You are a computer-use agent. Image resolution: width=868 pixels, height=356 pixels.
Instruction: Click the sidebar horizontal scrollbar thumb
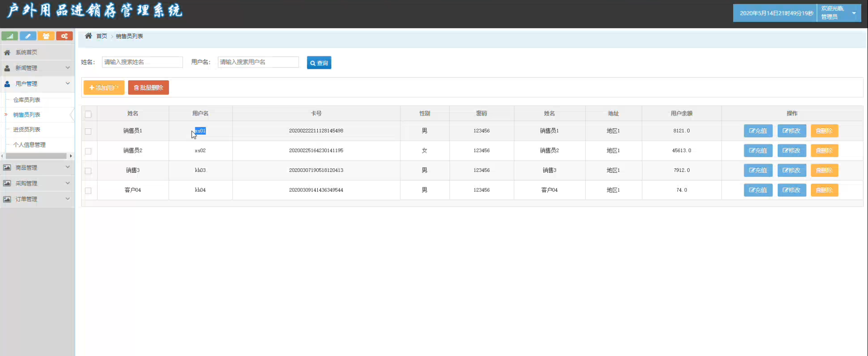click(36, 156)
